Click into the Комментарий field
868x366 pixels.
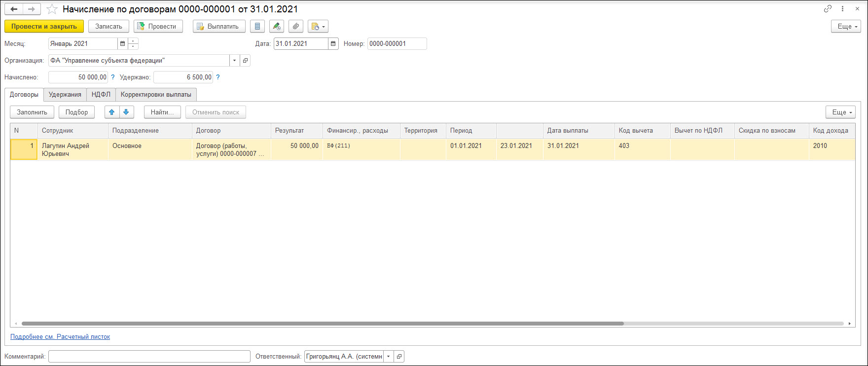(149, 357)
